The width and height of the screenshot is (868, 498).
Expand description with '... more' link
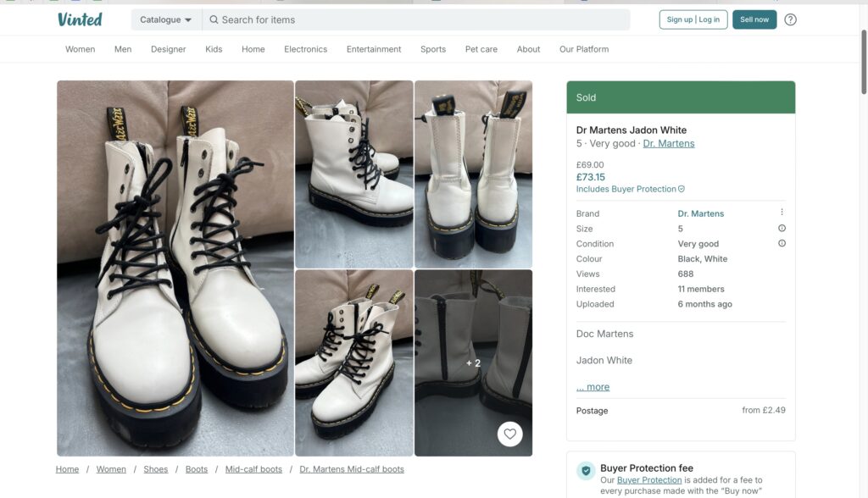point(593,387)
